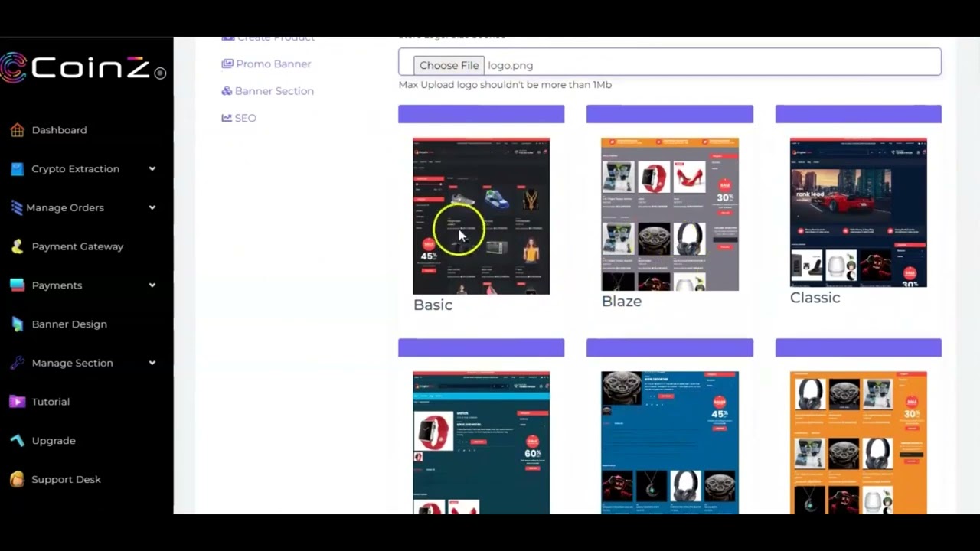Viewport: 980px width, 551px height.
Task: Open Dashboard home icon
Action: (17, 130)
